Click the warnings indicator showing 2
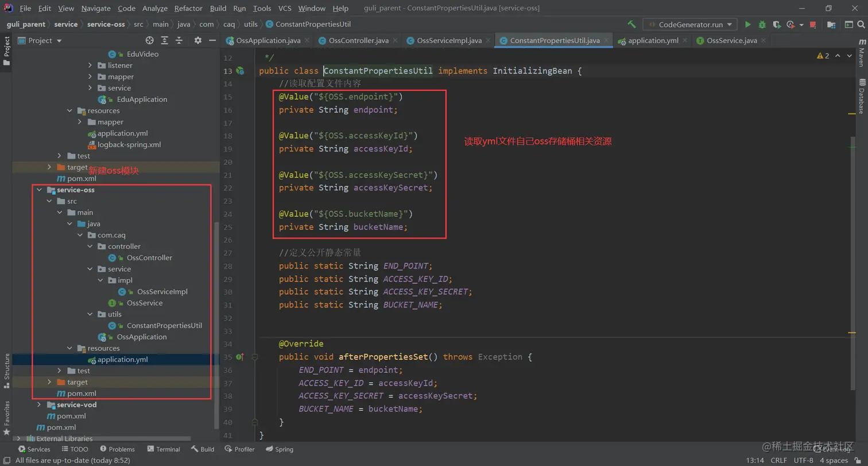 pyautogui.click(x=823, y=56)
